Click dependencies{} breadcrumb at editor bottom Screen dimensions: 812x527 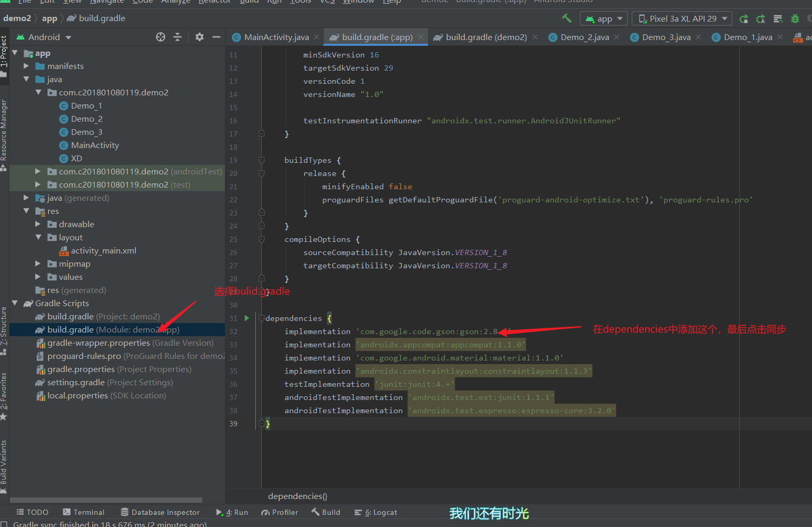298,496
